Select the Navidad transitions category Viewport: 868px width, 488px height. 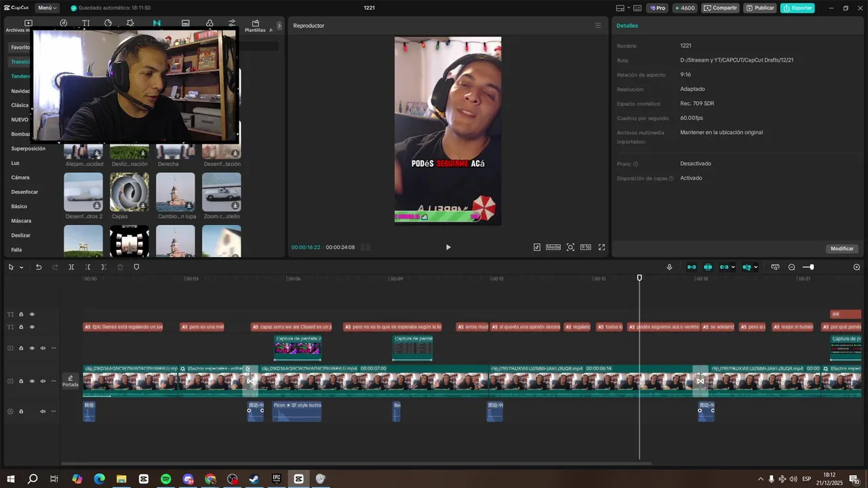[20, 91]
